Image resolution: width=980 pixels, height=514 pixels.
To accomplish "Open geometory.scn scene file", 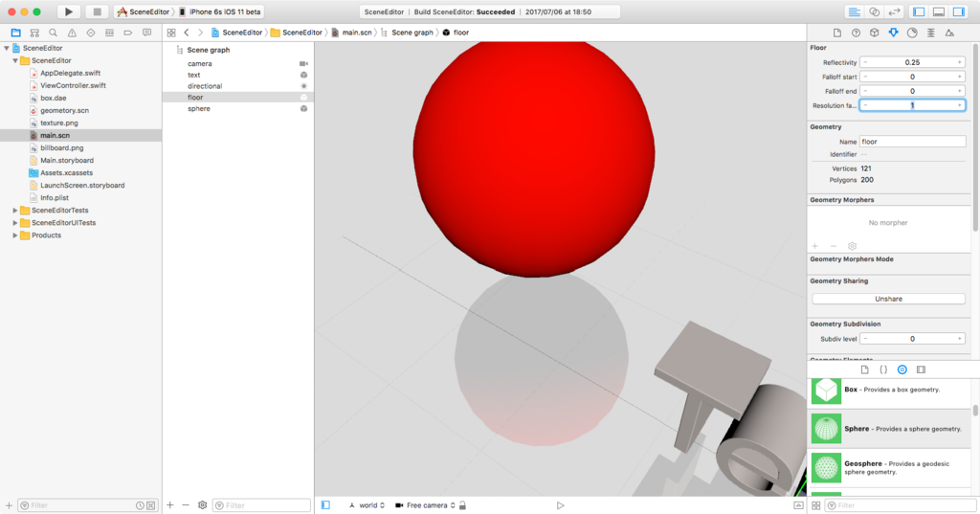I will pos(64,111).
